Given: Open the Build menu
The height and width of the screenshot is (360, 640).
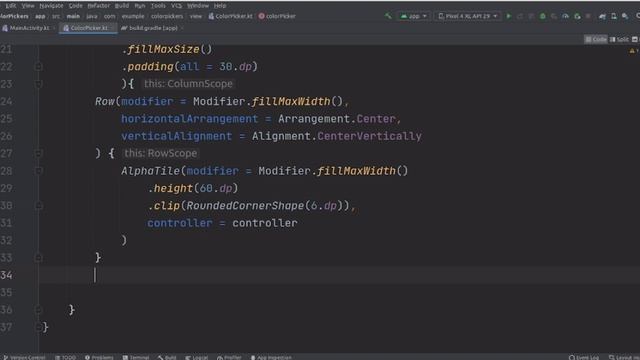Looking at the screenshot, I should pyautogui.click(x=122, y=6).
